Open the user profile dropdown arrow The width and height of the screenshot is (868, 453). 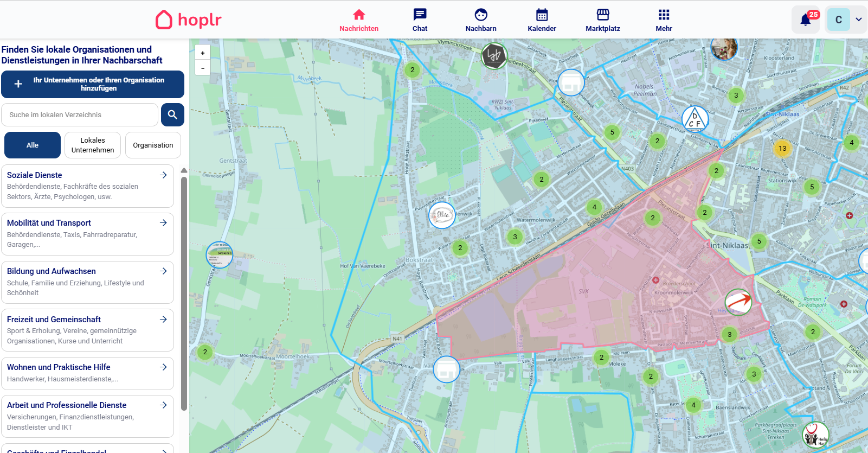tap(859, 20)
